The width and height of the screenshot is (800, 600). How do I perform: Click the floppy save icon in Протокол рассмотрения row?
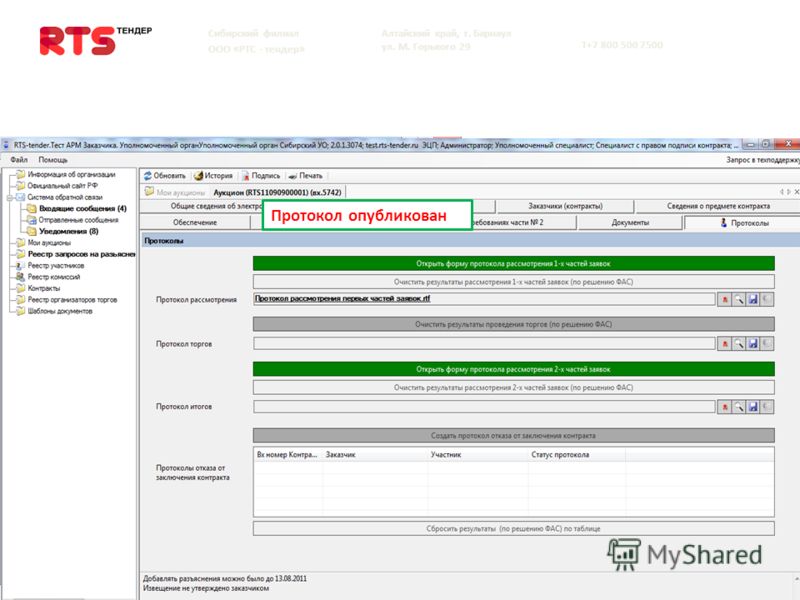tap(753, 299)
